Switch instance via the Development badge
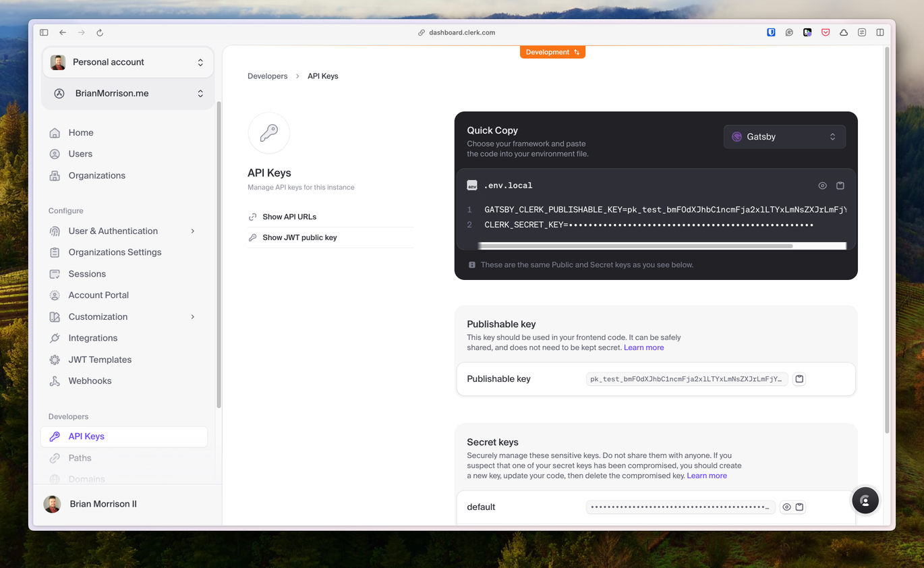The width and height of the screenshot is (924, 568). [x=552, y=52]
